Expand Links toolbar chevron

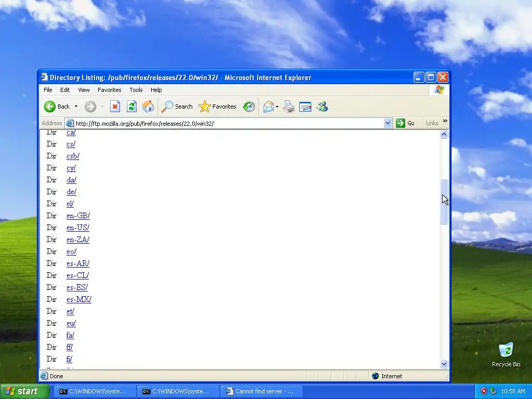(x=445, y=121)
